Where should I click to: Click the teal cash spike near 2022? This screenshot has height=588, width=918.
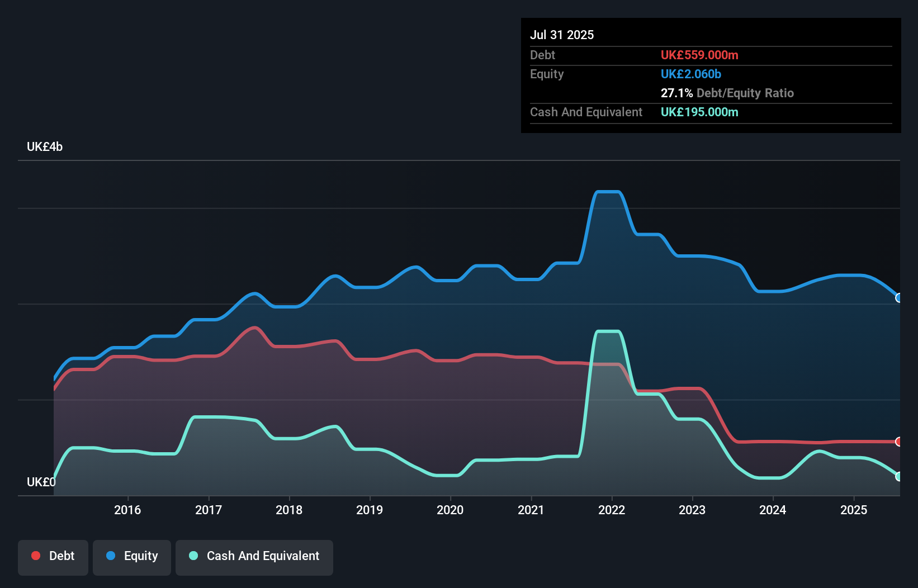(609, 331)
